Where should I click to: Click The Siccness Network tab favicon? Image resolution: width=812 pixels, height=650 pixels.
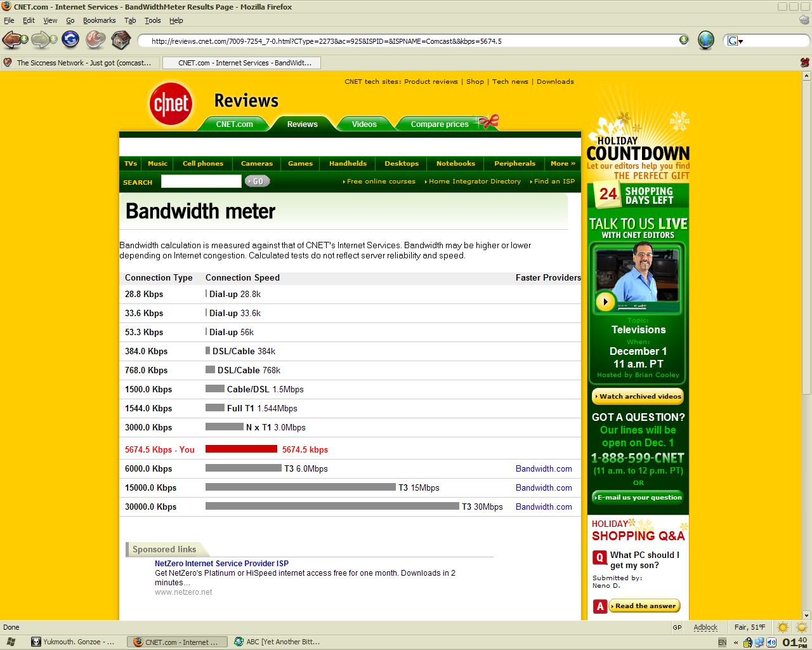(x=8, y=62)
